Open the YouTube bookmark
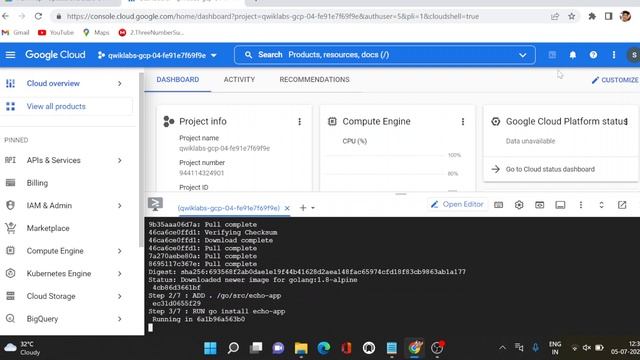This screenshot has width=640, height=360. coord(56,32)
